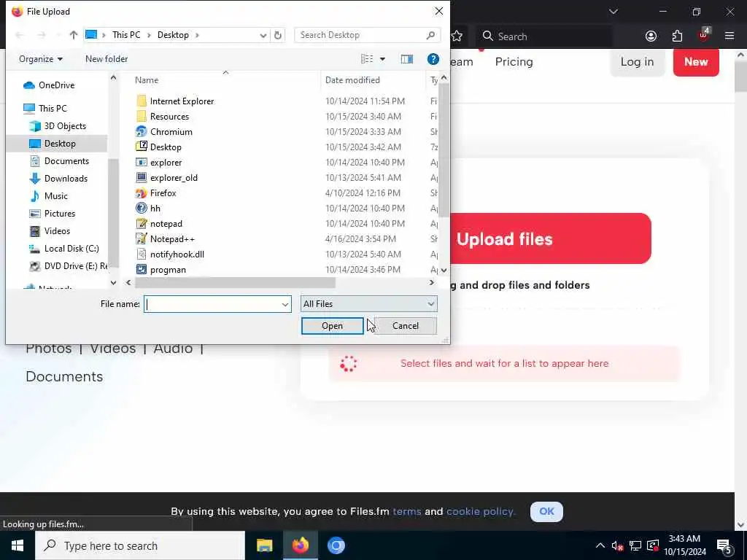Open the Help question mark icon
The width and height of the screenshot is (747, 560).
tap(433, 59)
